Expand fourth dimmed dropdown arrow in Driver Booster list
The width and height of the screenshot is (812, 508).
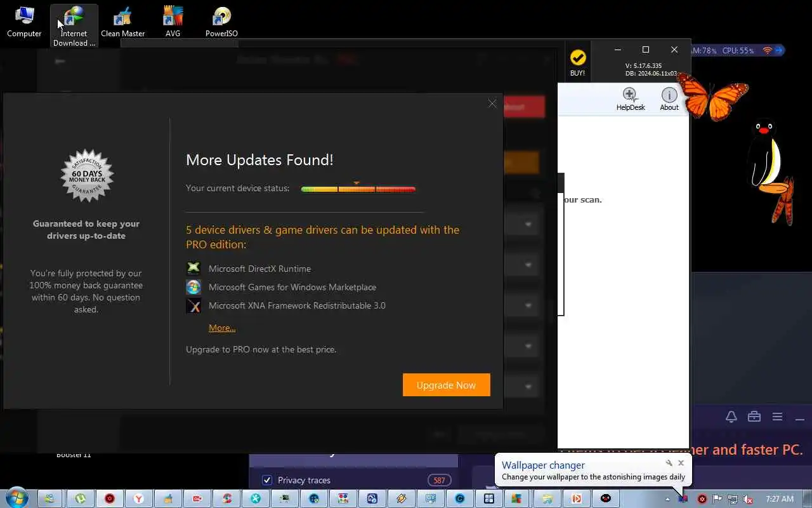click(528, 346)
